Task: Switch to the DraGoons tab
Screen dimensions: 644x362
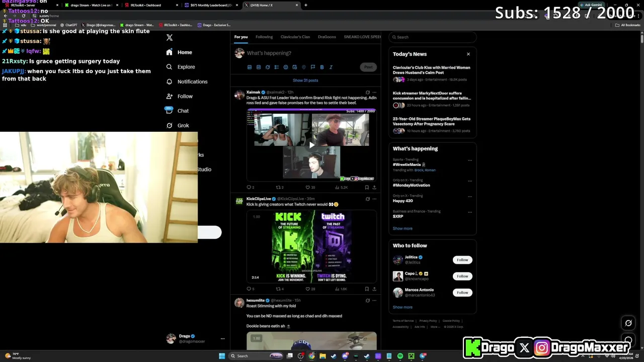Action: 327,37
